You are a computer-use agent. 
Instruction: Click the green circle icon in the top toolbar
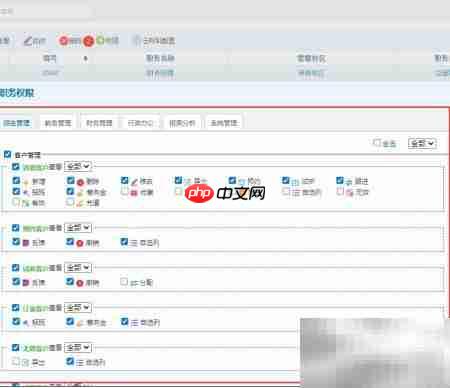coord(100,40)
